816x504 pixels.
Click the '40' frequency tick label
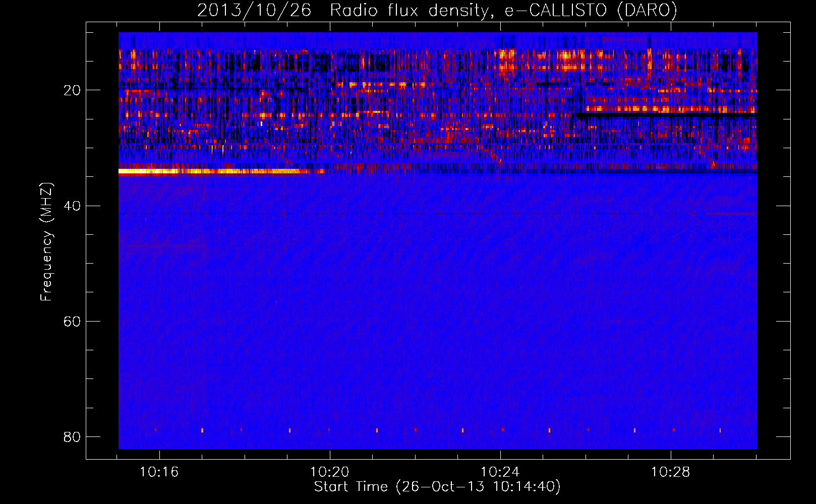[72, 206]
